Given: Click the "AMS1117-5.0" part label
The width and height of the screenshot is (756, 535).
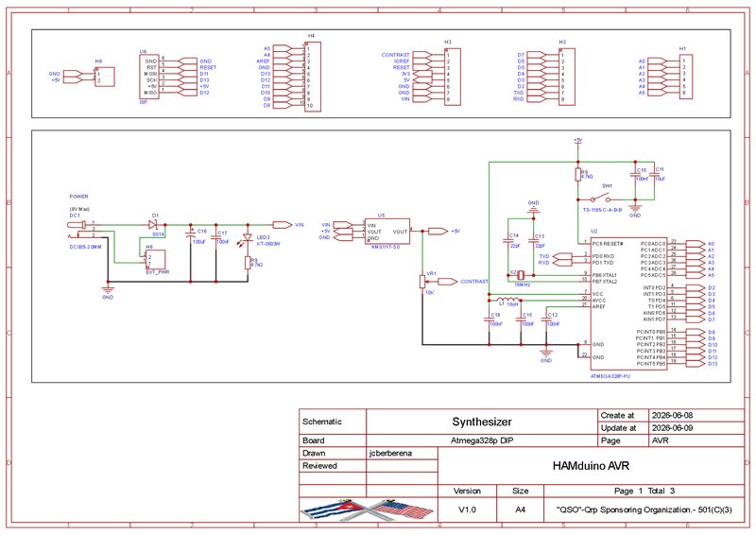Looking at the screenshot, I should pyautogui.click(x=386, y=247).
